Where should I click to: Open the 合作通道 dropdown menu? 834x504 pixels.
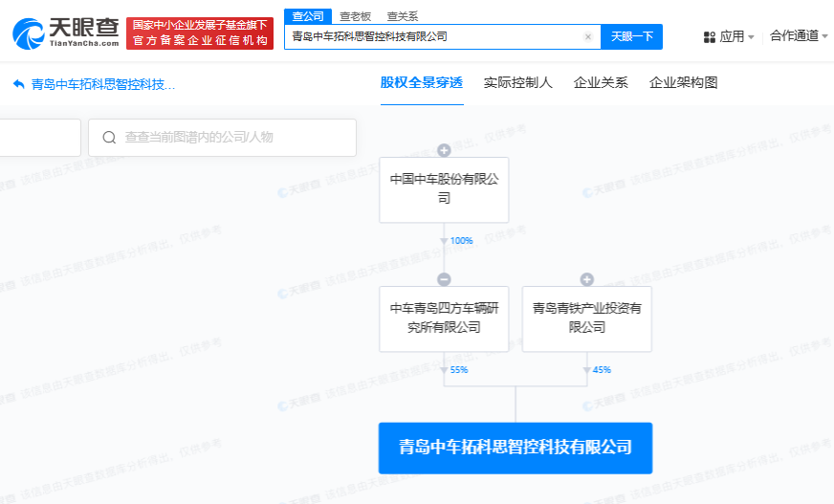(x=800, y=36)
